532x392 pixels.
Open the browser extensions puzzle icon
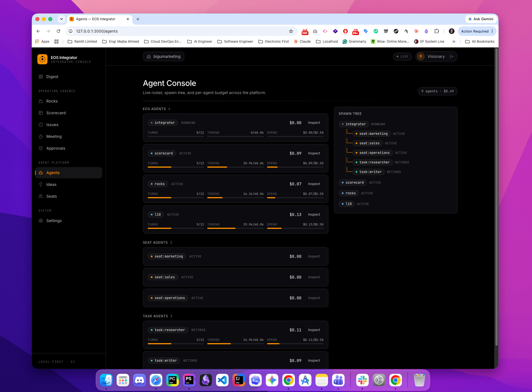point(436,31)
